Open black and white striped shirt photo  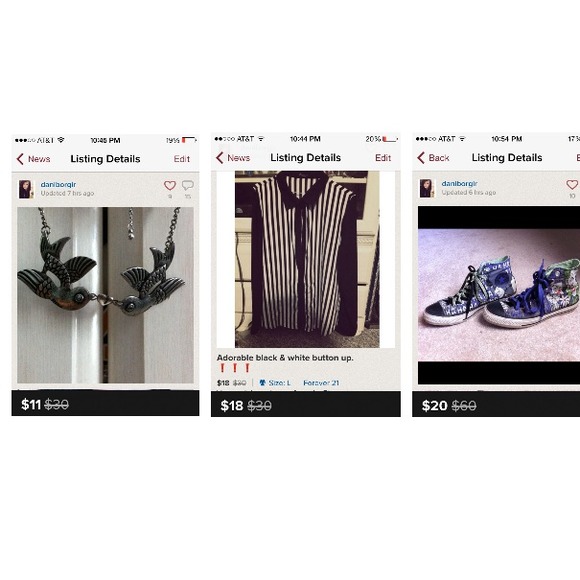tap(306, 259)
